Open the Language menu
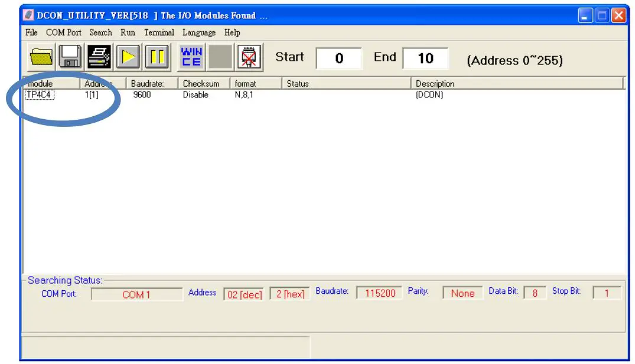 [x=199, y=32]
